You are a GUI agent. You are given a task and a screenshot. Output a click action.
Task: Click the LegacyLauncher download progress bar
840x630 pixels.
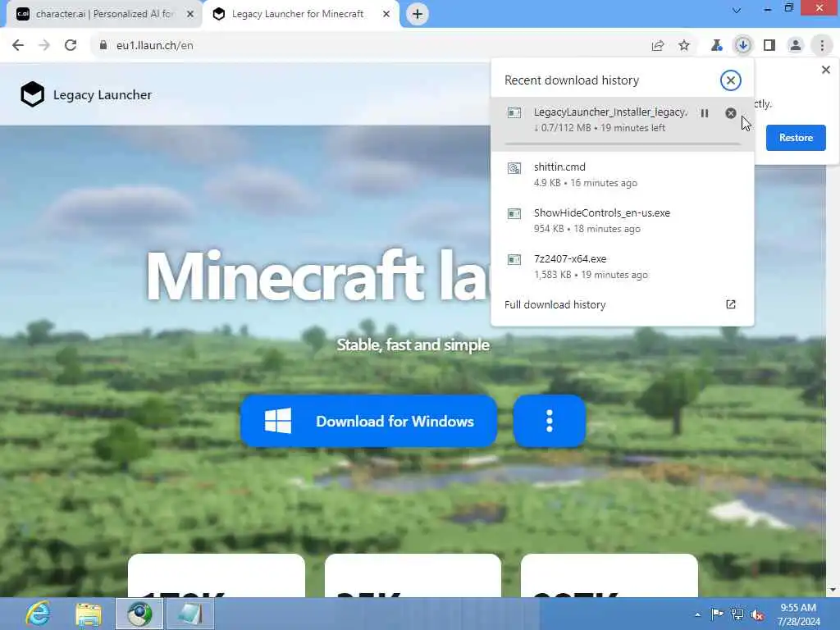pyautogui.click(x=623, y=144)
